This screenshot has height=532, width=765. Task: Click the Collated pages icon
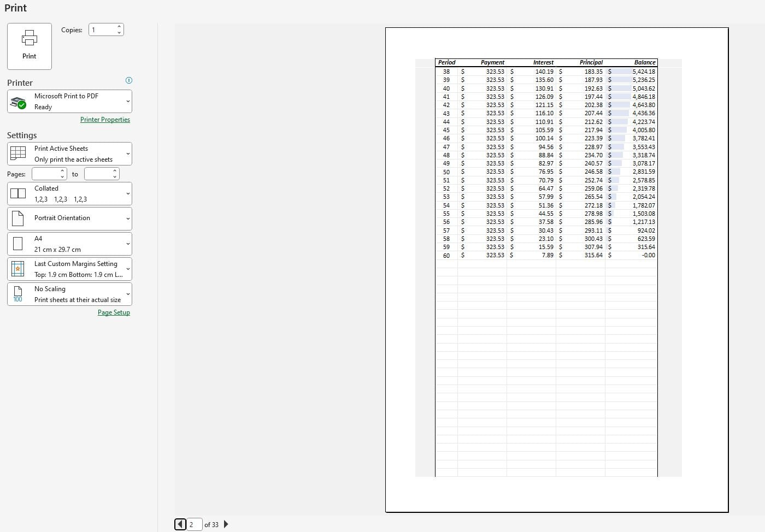click(18, 193)
